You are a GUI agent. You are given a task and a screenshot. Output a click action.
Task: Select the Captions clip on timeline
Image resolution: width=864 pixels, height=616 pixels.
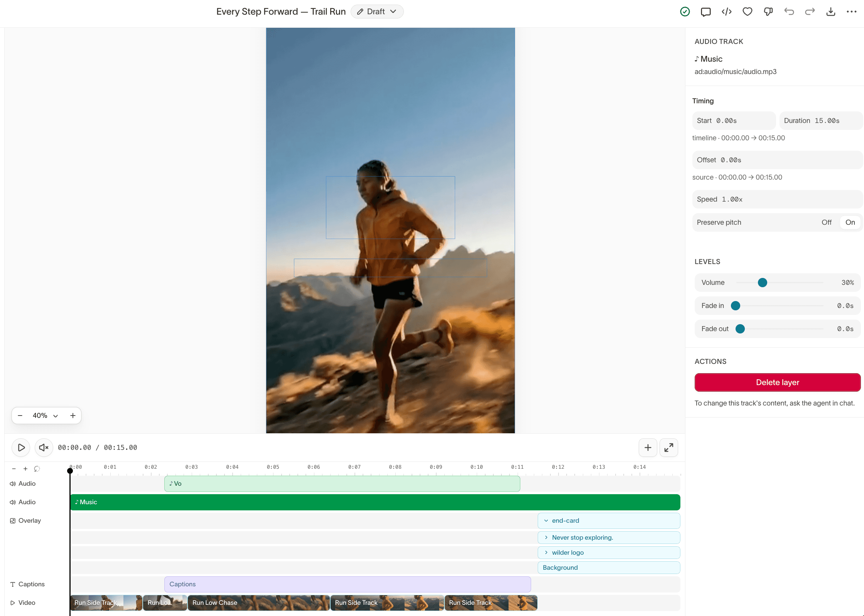pyautogui.click(x=348, y=584)
